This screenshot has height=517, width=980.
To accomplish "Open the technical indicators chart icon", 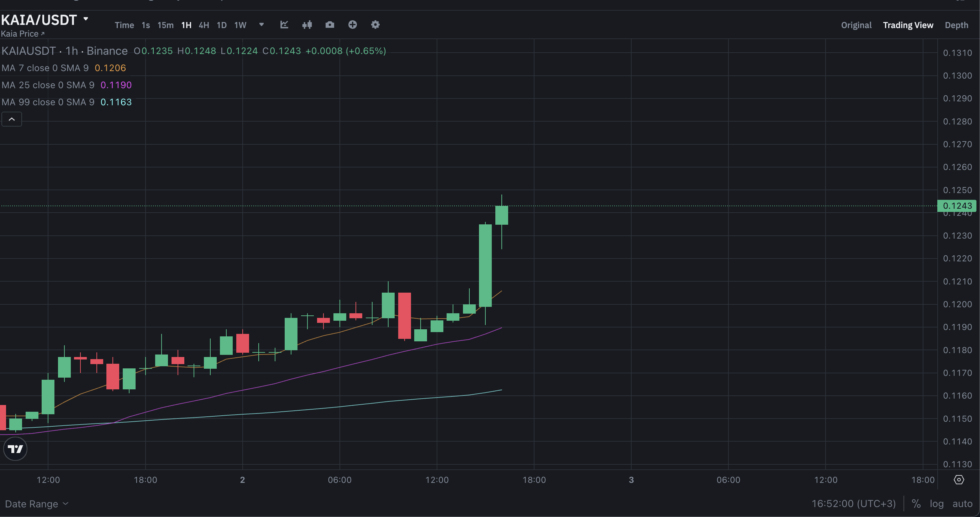I will click(284, 25).
